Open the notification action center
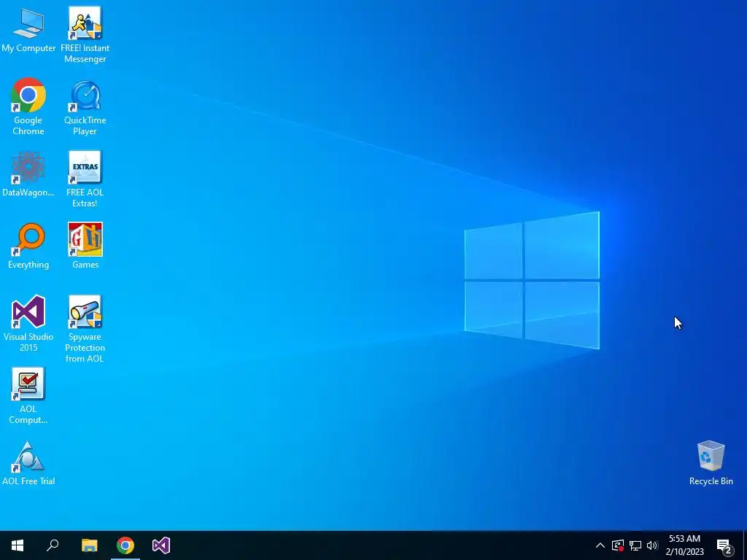Screen dimensions: 747x560 tap(724, 545)
